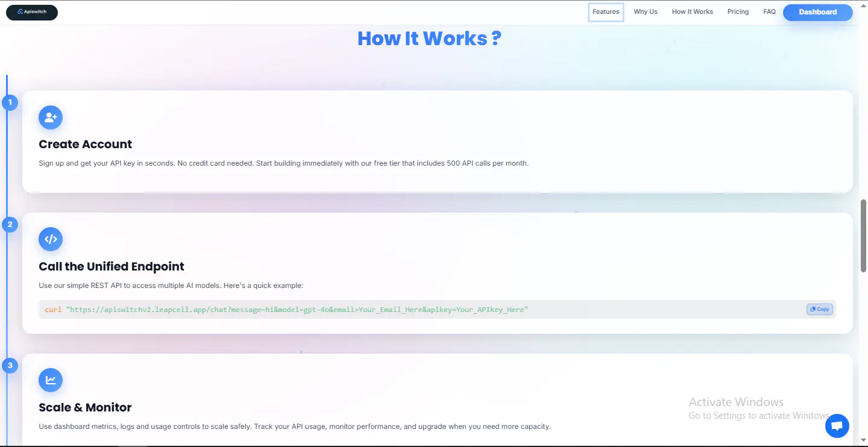This screenshot has height=447, width=868.
Task: Click the Create Account user-plus icon
Action: click(51, 117)
